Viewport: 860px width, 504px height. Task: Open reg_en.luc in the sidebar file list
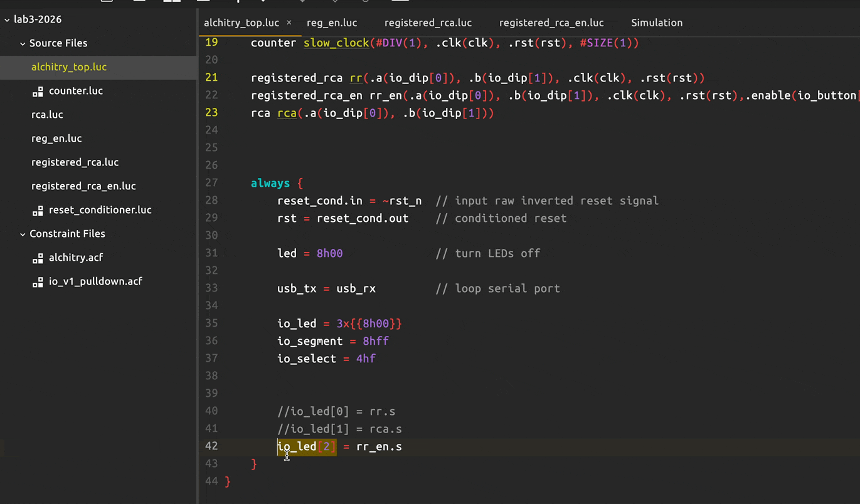[56, 139]
